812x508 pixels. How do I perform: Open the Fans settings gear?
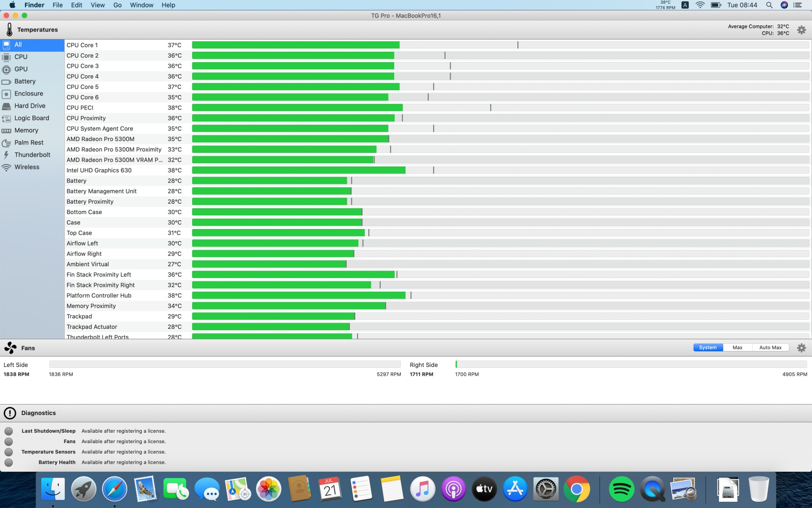(x=801, y=348)
